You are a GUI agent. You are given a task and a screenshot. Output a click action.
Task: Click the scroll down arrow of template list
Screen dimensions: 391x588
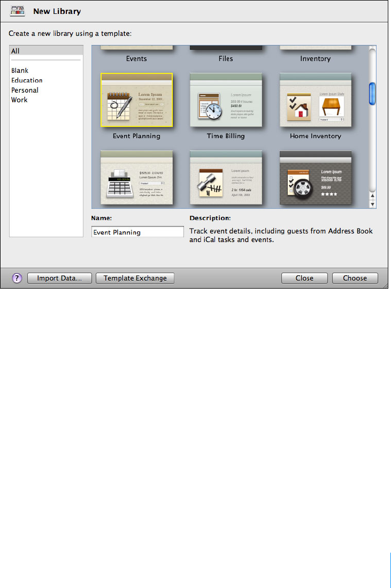pyautogui.click(x=373, y=205)
